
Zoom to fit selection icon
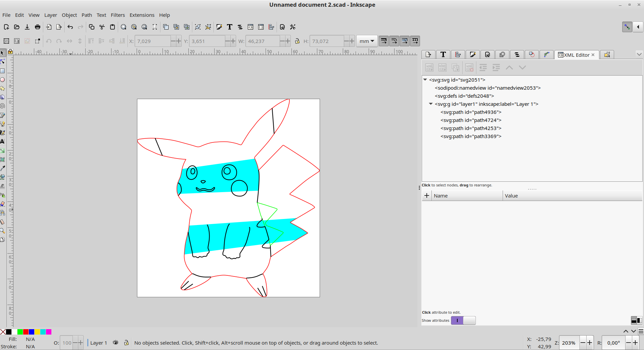click(x=124, y=27)
